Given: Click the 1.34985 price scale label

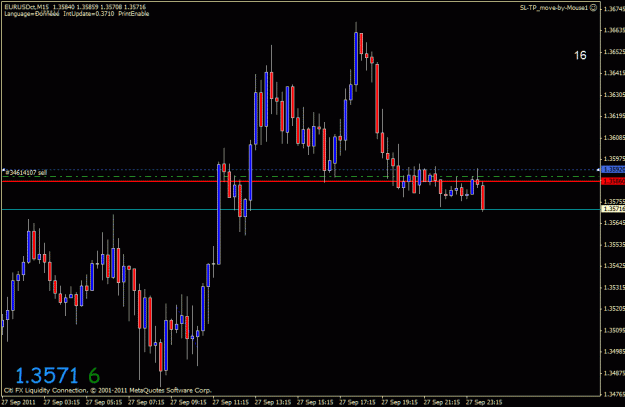Looking at the screenshot, I should tap(614, 352).
